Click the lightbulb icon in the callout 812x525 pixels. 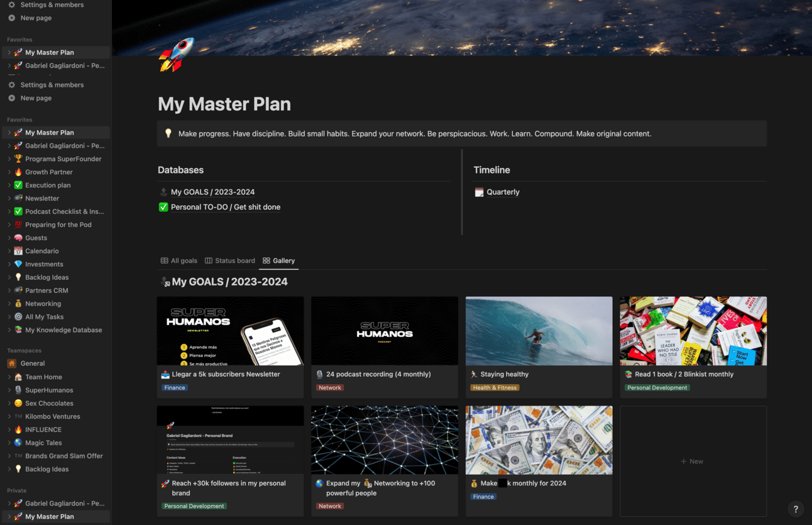168,133
